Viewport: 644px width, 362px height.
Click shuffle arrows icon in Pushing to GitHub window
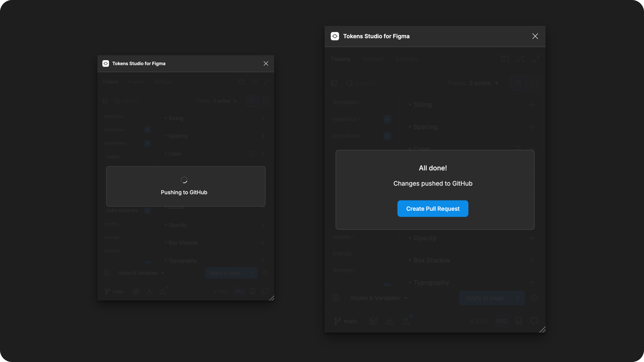pyautogui.click(x=254, y=82)
